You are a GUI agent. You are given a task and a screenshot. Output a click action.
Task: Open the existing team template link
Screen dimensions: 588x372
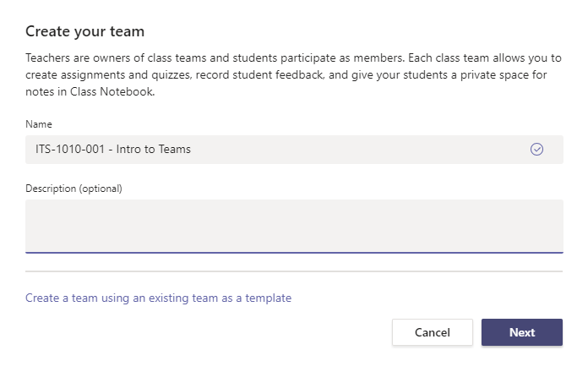(x=158, y=298)
